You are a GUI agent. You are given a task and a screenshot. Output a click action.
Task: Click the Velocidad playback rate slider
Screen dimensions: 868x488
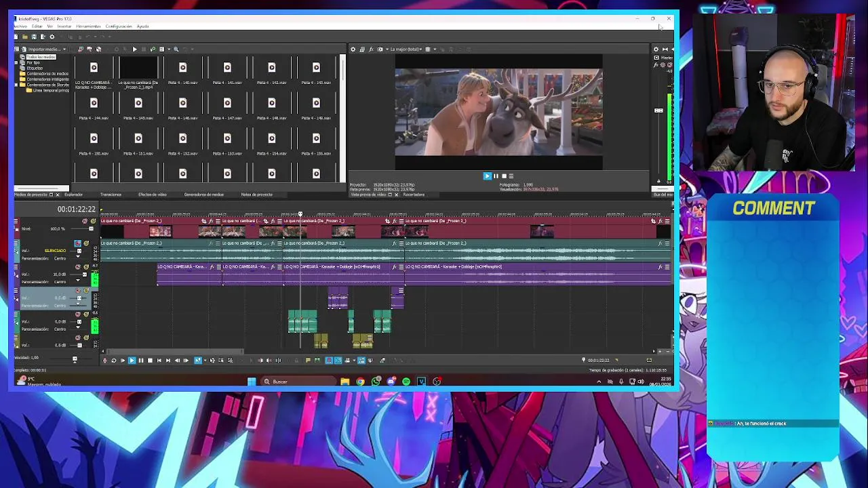(75, 360)
